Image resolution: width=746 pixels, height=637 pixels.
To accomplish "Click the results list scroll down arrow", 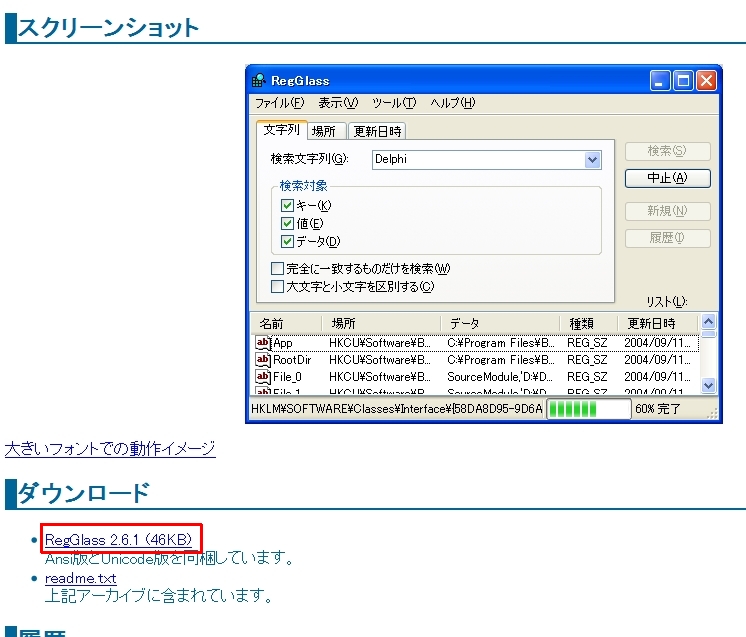I will [x=708, y=385].
